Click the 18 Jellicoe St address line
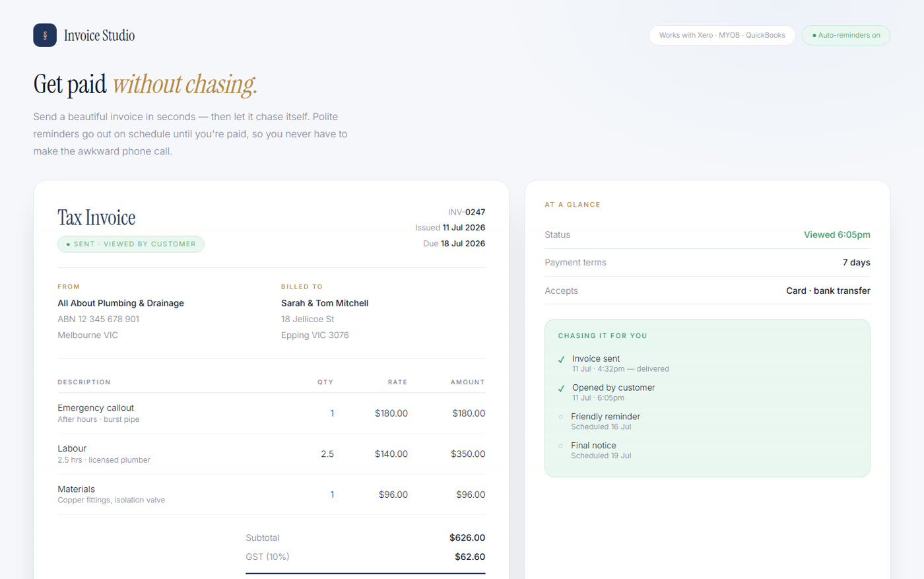 [308, 319]
